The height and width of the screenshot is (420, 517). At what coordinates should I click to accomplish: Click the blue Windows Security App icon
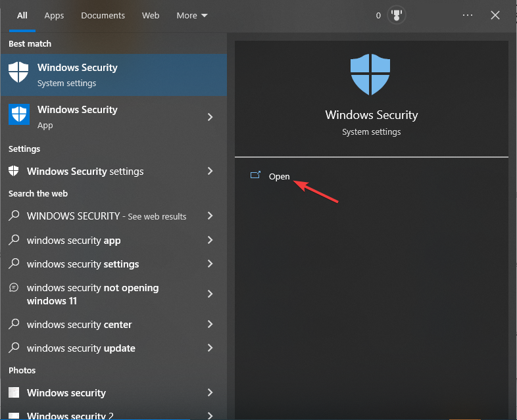point(18,114)
